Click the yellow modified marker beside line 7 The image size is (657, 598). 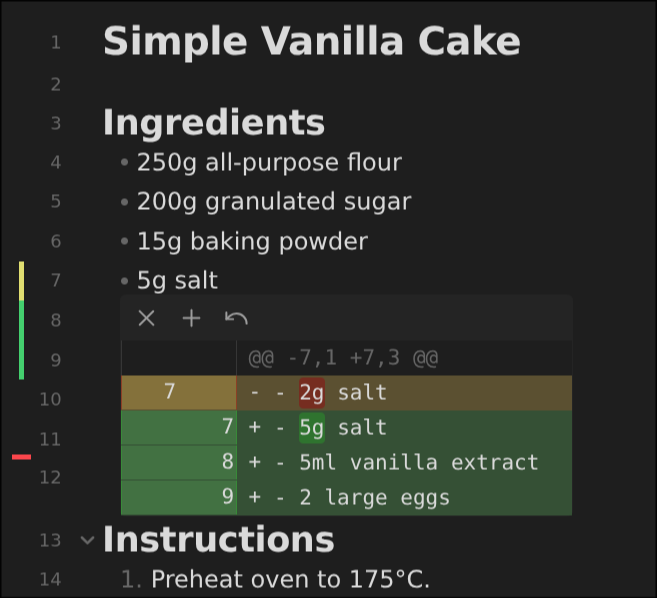21,281
